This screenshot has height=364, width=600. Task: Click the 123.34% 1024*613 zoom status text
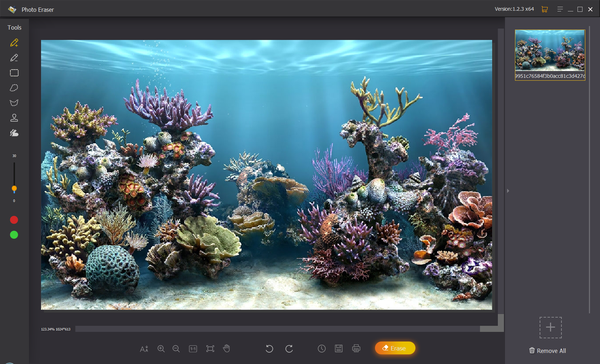point(56,329)
